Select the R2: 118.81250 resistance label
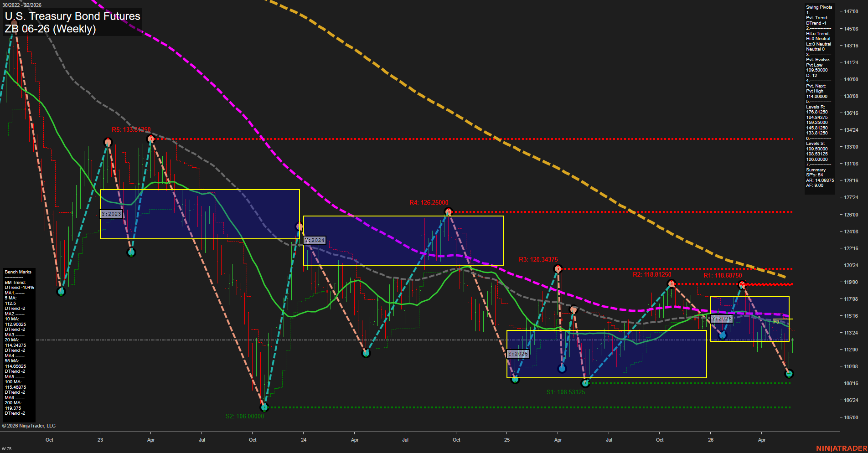 click(652, 275)
